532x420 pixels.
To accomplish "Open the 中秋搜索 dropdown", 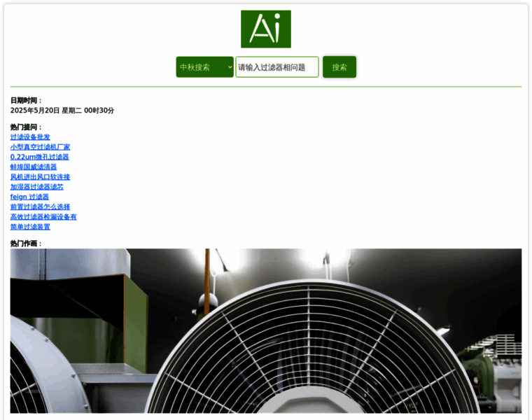I will tap(204, 67).
